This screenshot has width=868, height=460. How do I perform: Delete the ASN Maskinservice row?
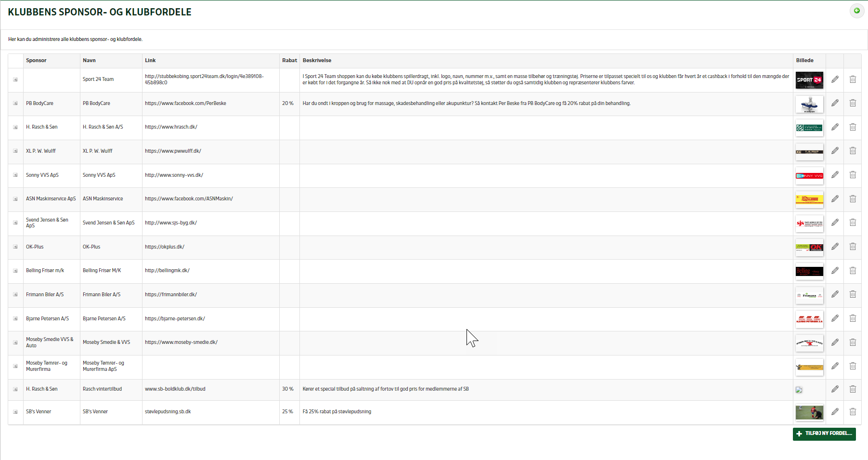[x=853, y=198]
